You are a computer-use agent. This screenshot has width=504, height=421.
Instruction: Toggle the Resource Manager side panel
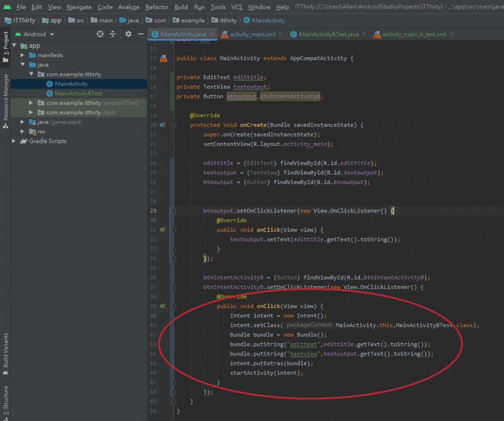click(5, 101)
